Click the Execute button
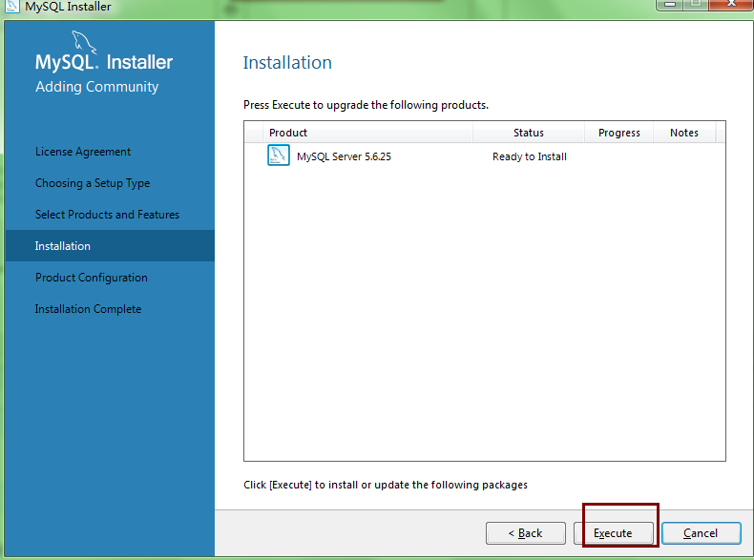This screenshot has width=754, height=560. pos(613,533)
